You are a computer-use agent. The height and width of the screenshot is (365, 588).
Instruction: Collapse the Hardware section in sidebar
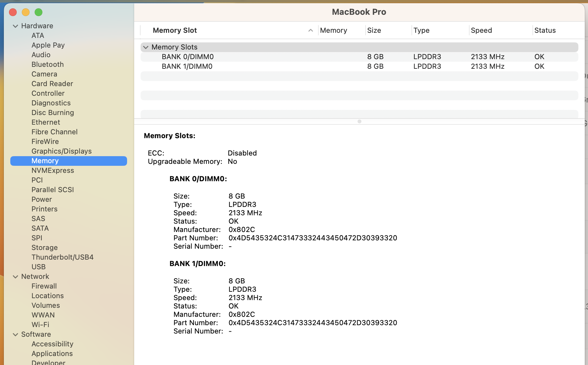coord(15,26)
